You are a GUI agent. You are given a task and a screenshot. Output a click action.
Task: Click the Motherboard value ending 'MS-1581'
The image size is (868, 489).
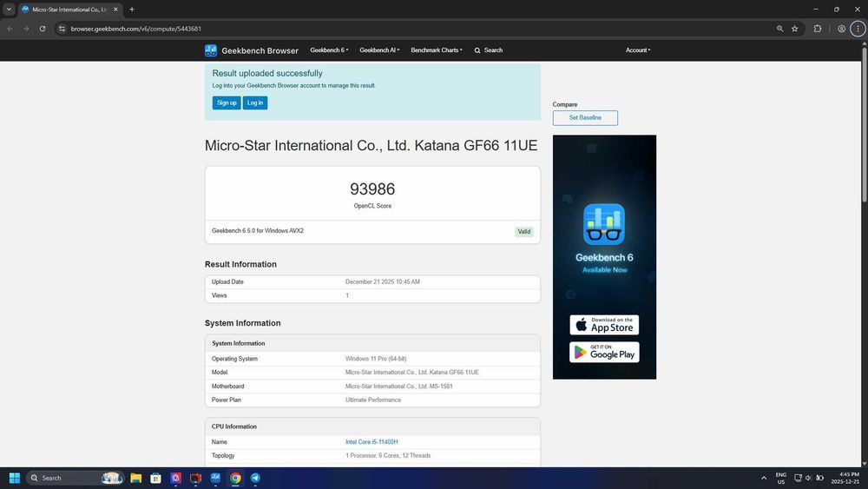(399, 387)
